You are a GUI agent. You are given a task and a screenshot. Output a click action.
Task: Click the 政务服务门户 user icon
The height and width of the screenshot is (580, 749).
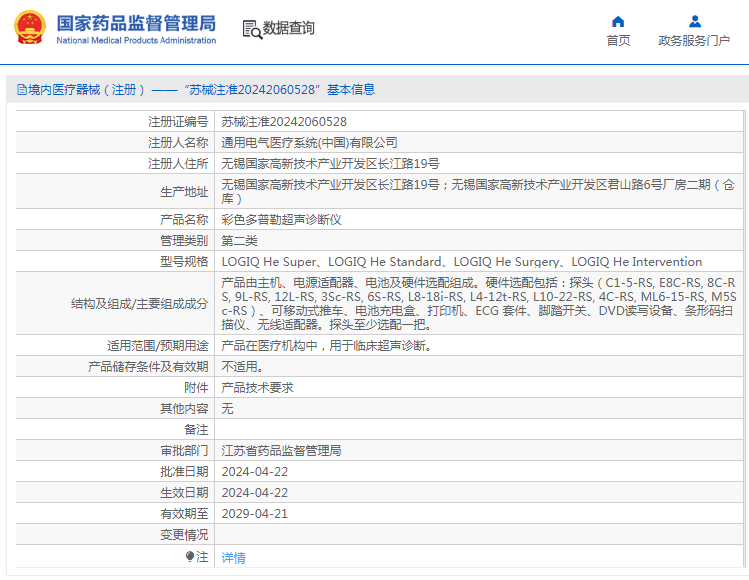pos(695,21)
